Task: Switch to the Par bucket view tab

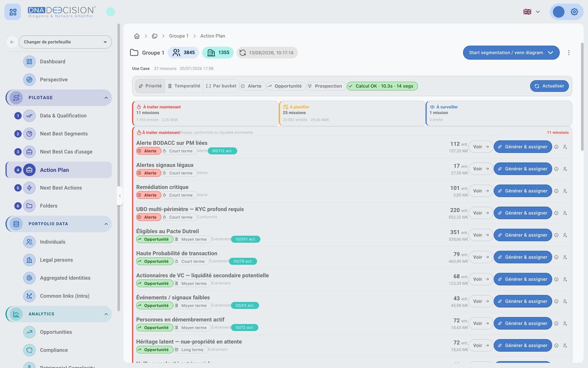Action: click(x=221, y=86)
